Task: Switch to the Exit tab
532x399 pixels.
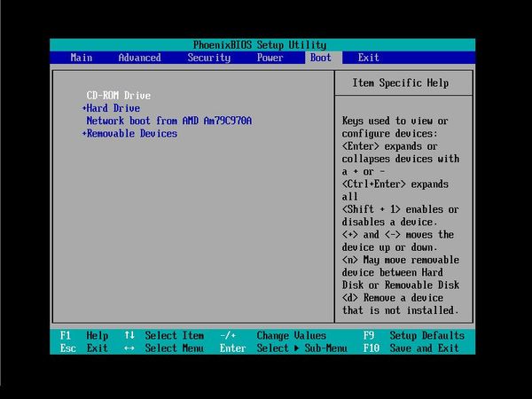Action: tap(369, 58)
